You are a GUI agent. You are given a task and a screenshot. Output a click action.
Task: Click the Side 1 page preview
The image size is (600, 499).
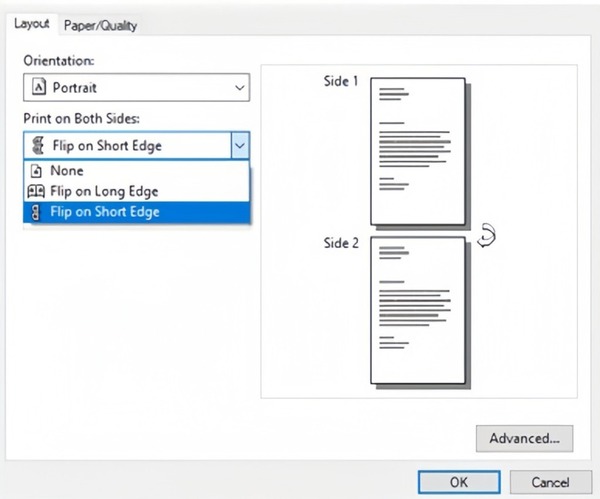click(417, 151)
